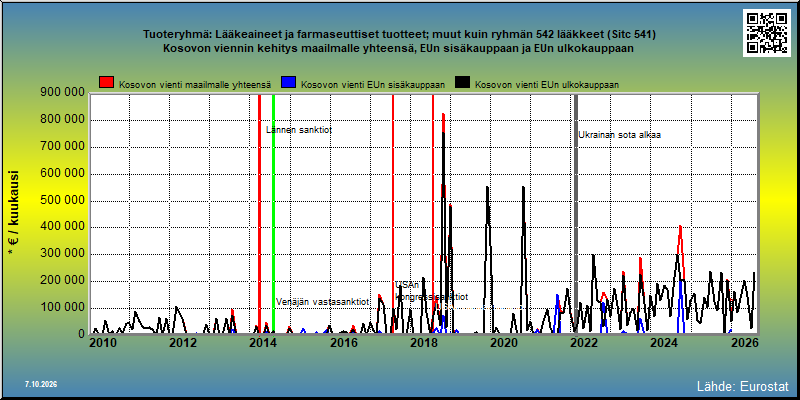Image resolution: width=800 pixels, height=400 pixels.
Task: Click the chart title line 'Tuoteryhmä: Lääkeaineet'
Action: tap(399, 35)
